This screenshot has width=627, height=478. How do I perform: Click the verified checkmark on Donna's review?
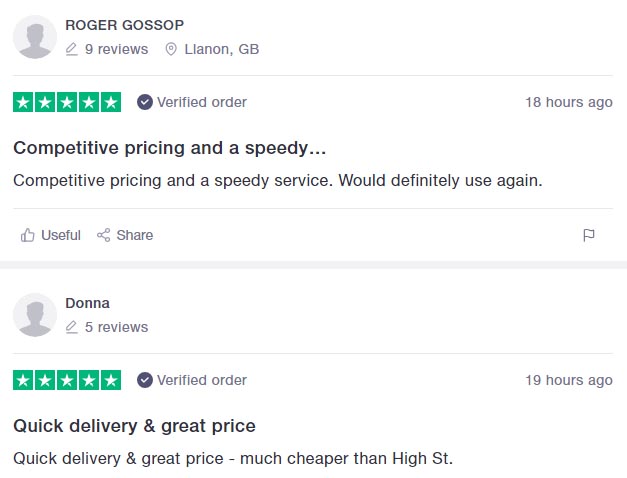point(145,380)
